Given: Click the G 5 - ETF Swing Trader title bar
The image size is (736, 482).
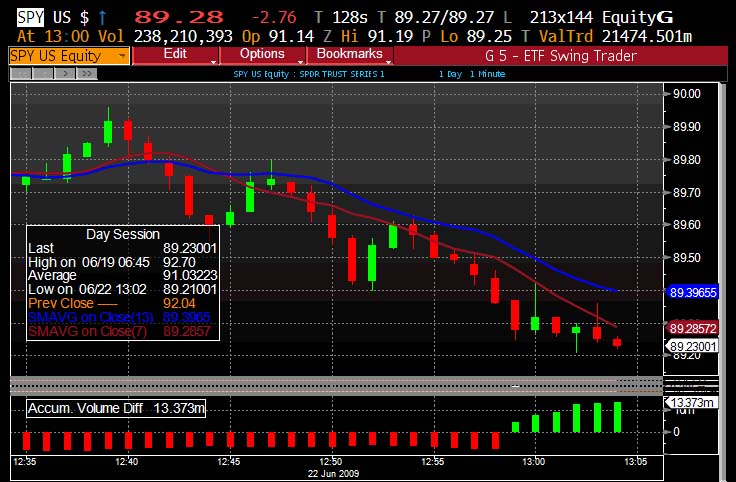Looking at the screenshot, I should click(x=560, y=56).
